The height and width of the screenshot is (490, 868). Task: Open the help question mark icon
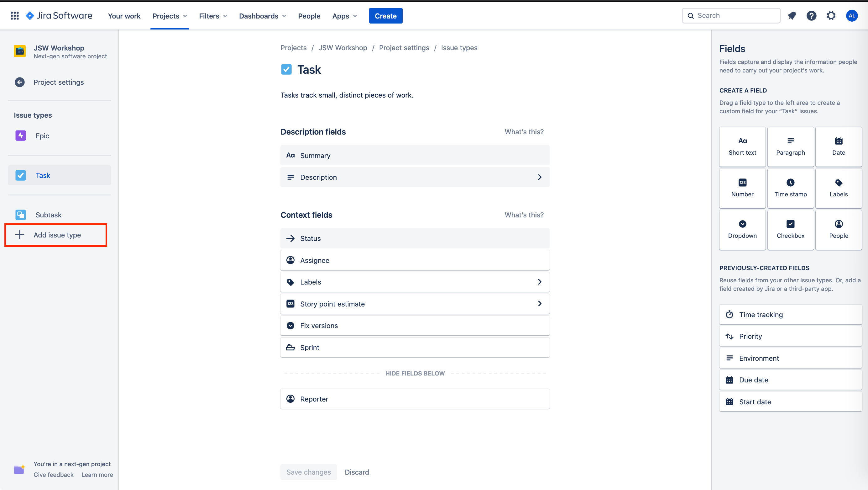click(811, 15)
